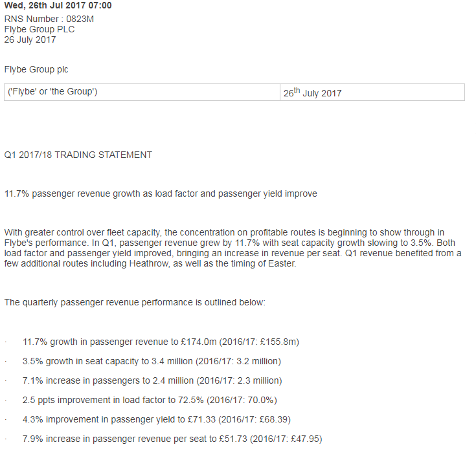Click the 11.7% passenger revenue growth subheading

(x=161, y=193)
